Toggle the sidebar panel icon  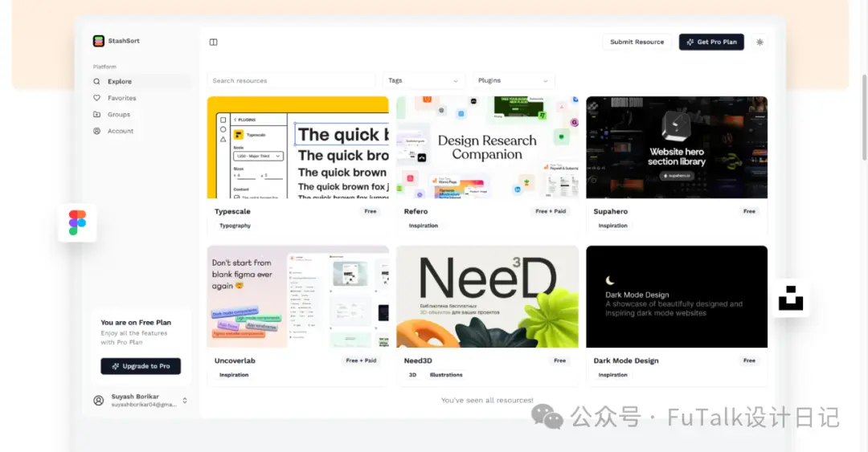click(x=213, y=42)
